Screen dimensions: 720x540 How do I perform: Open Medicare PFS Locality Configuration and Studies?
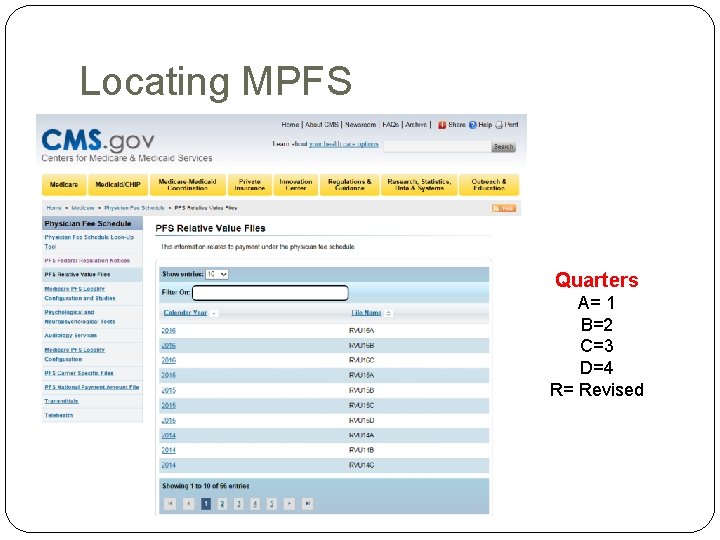point(79,293)
